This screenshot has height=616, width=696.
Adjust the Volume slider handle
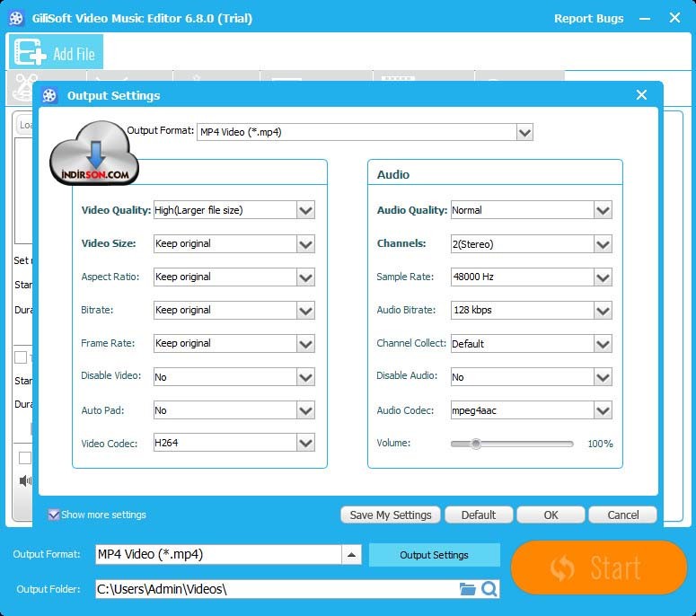[x=476, y=444]
